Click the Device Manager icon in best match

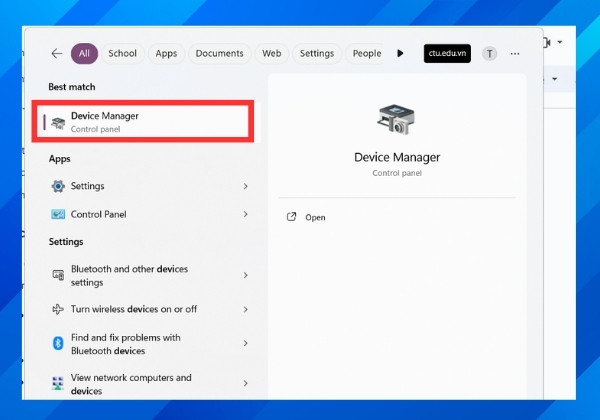click(x=58, y=123)
